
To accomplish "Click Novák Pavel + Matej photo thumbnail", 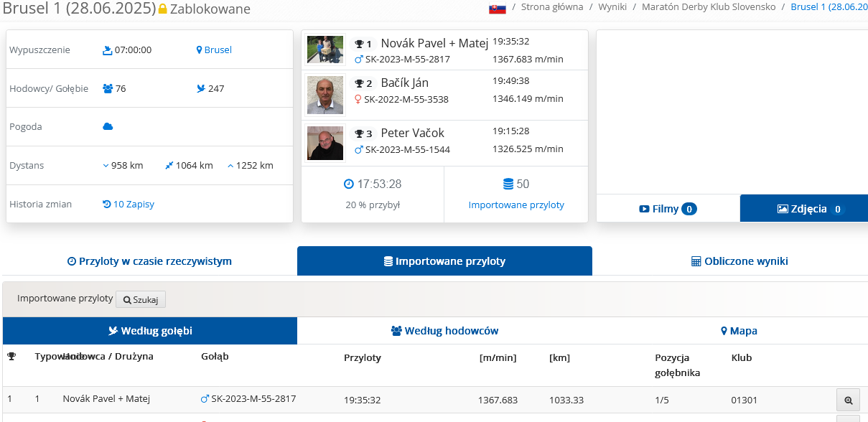I will tap(325, 50).
